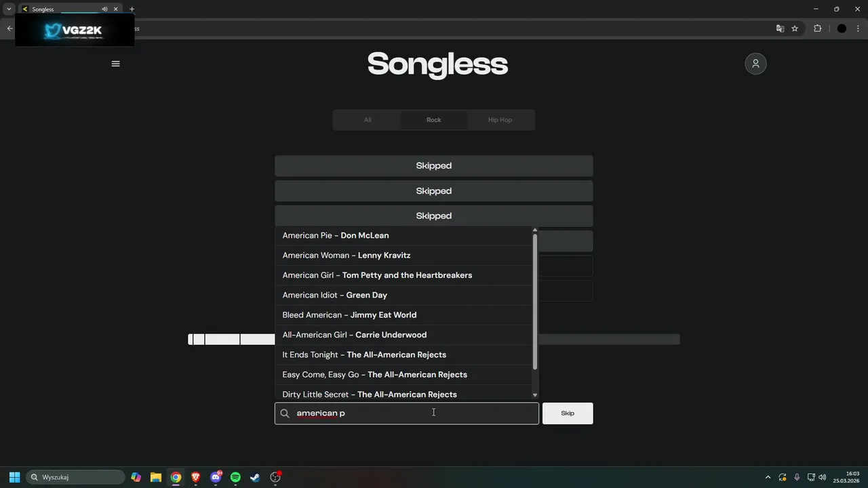Open the hamburger menu on Songless

coord(115,64)
